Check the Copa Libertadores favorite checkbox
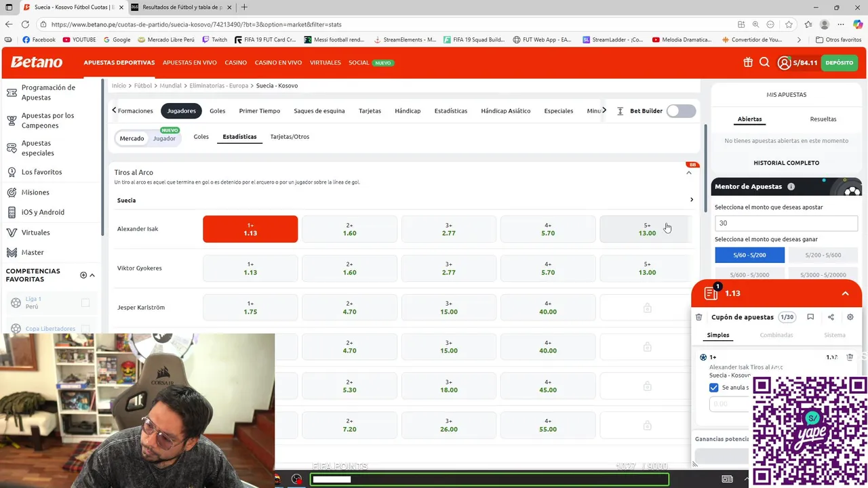Viewport: 868px width, 488px height. [85, 329]
